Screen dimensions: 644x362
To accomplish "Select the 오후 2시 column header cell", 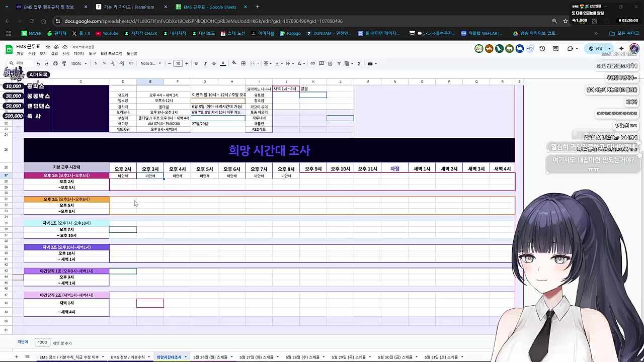I will pyautogui.click(x=123, y=169).
